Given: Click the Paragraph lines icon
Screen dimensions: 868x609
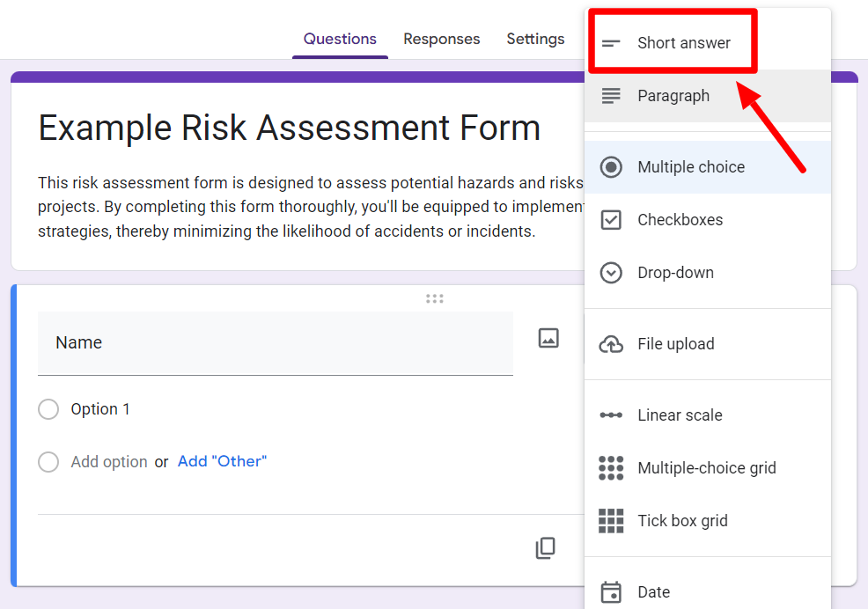Looking at the screenshot, I should pos(611,96).
